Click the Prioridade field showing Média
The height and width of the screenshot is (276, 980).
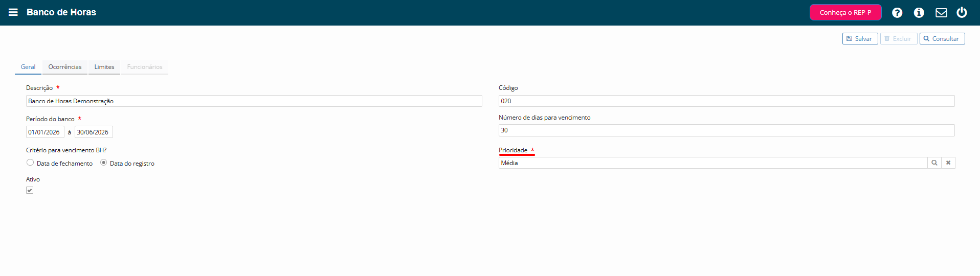point(713,163)
